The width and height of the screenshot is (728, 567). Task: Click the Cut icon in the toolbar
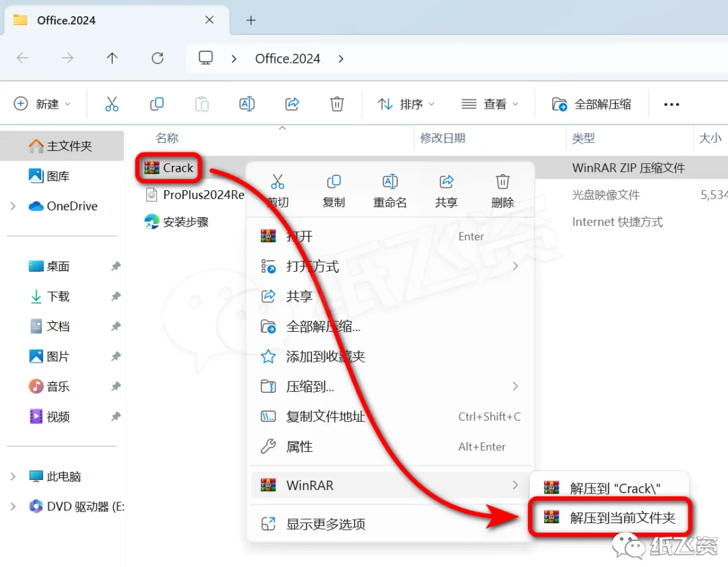point(111,104)
